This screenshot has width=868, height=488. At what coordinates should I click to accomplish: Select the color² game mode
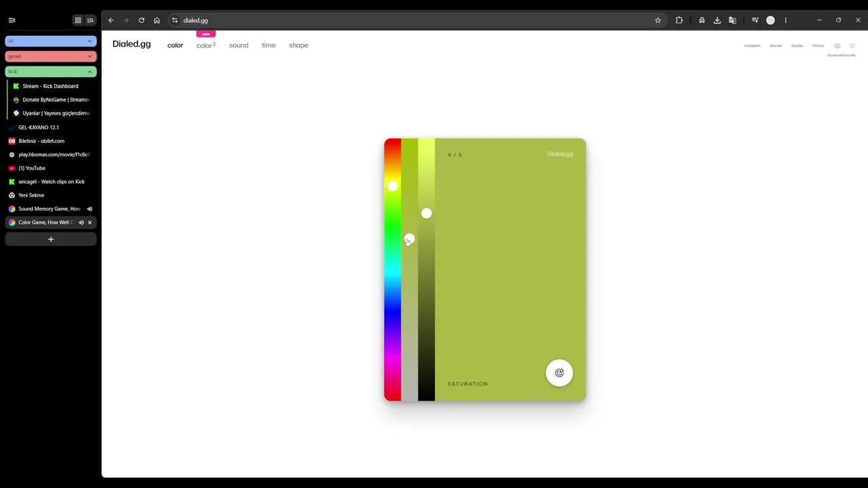coord(206,45)
